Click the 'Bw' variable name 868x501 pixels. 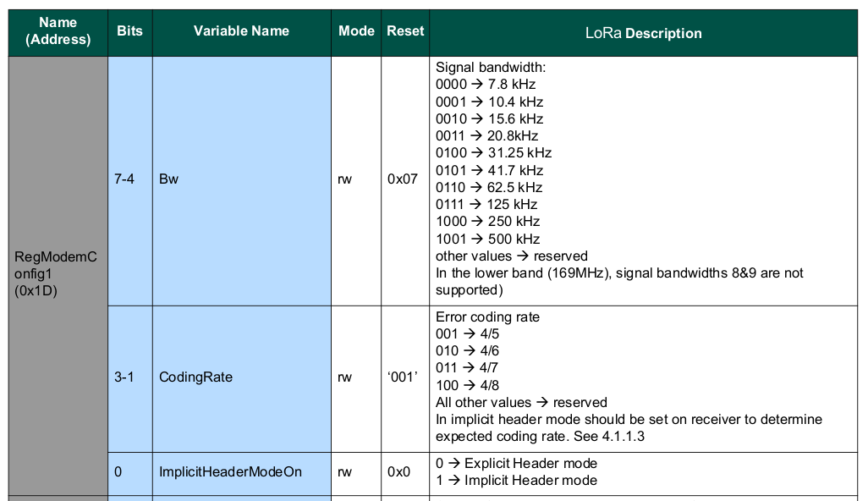coord(169,179)
